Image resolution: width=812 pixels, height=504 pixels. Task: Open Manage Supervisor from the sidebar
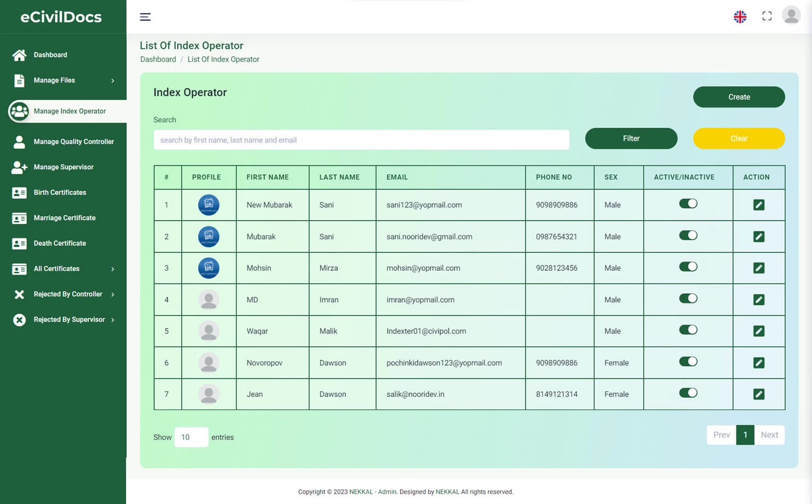coord(19,167)
